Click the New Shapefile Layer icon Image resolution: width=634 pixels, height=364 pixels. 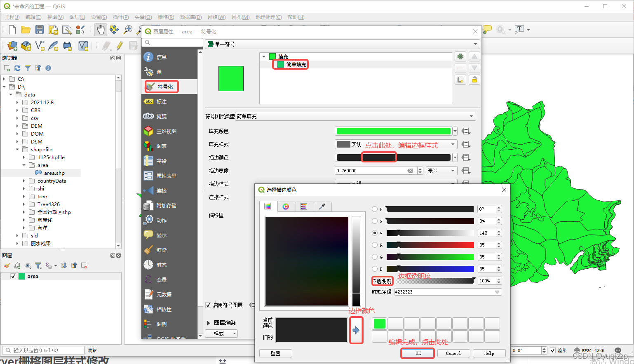tap(39, 46)
